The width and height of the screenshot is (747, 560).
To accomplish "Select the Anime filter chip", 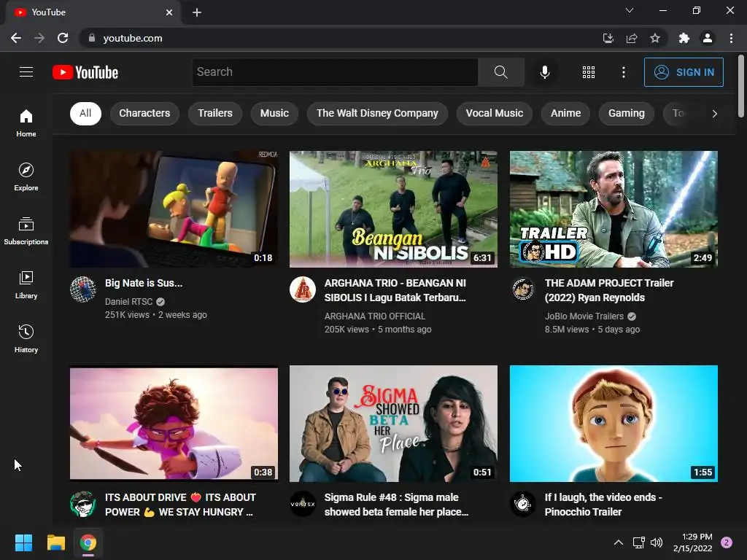I will [x=565, y=113].
